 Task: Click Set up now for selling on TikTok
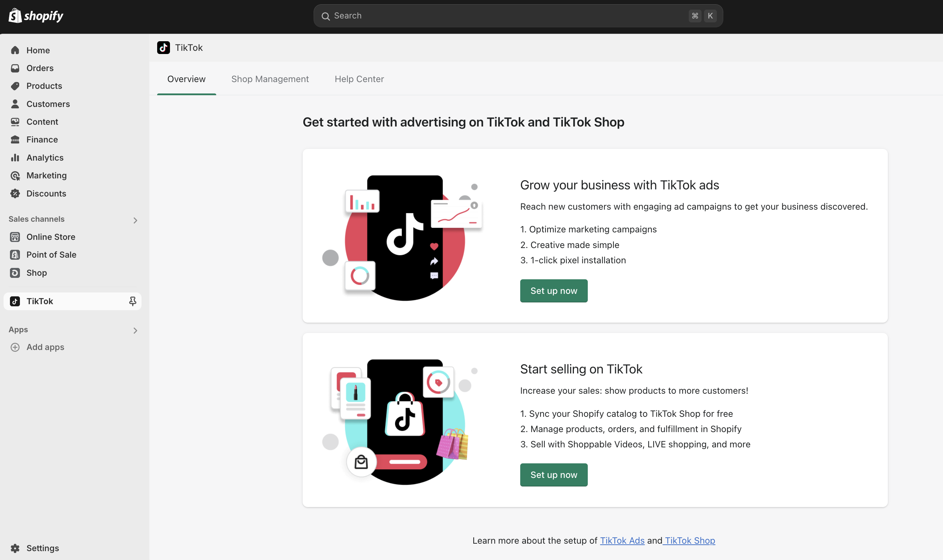click(x=554, y=475)
